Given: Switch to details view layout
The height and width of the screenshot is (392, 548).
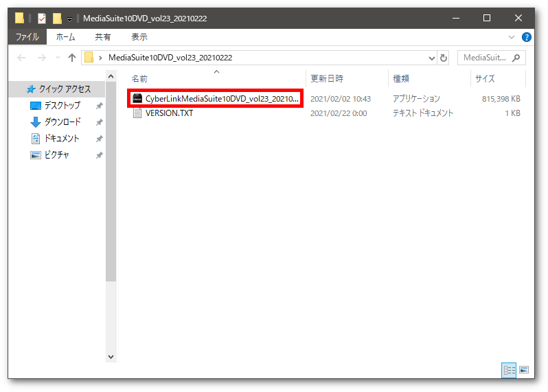Looking at the screenshot, I should click(x=509, y=370).
